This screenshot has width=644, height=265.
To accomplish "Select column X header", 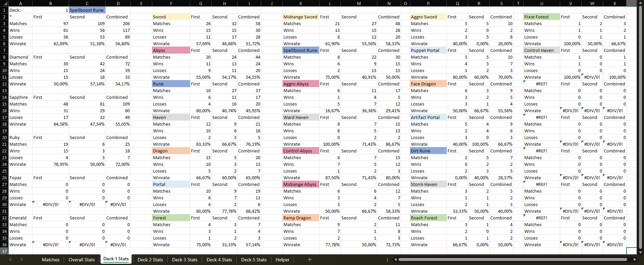I will [614, 3].
